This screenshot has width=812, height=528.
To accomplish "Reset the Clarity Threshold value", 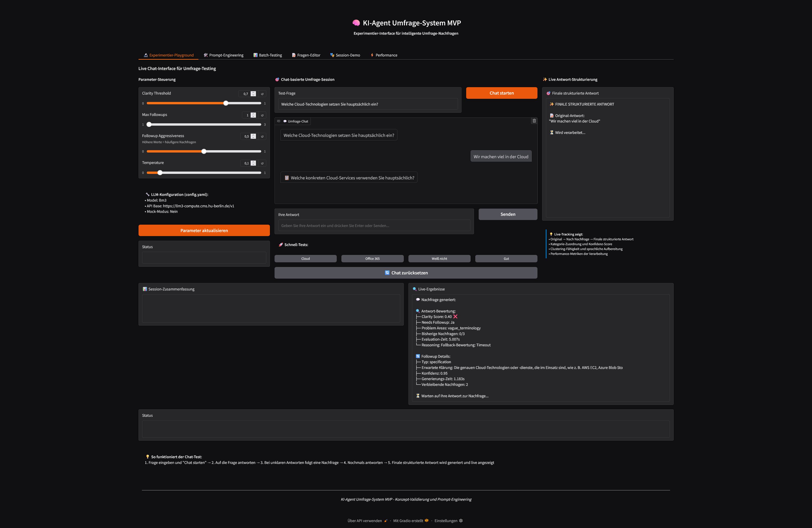I will [x=262, y=93].
